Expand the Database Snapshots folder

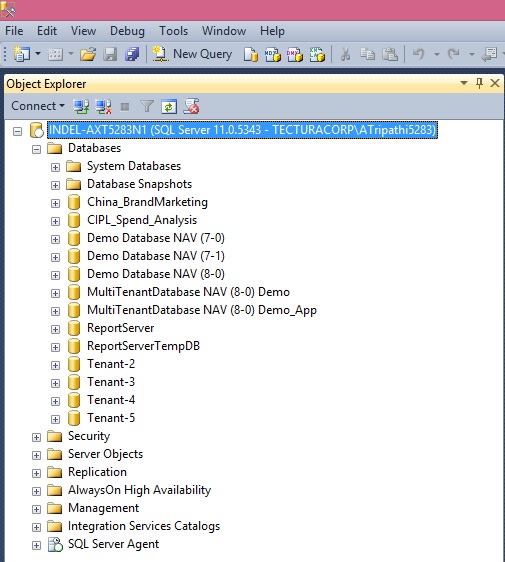point(55,185)
